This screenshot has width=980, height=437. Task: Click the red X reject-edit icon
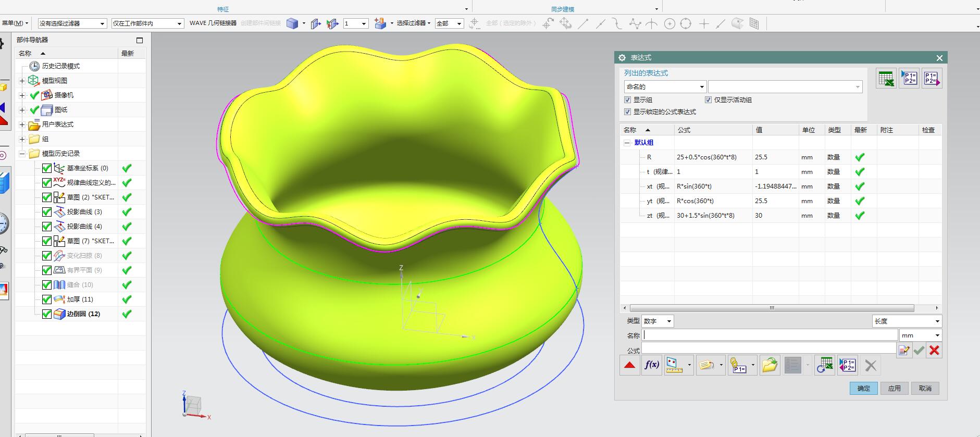click(x=934, y=351)
